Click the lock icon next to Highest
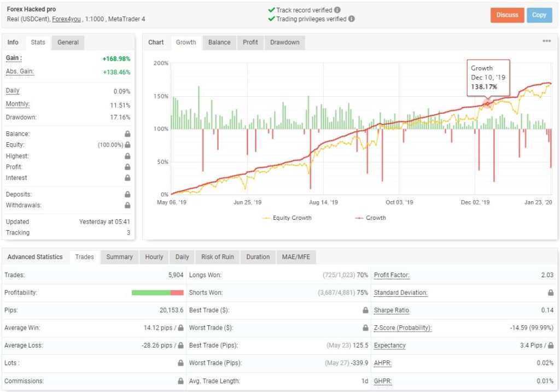Image resolution: width=560 pixels, height=392 pixels. click(127, 156)
